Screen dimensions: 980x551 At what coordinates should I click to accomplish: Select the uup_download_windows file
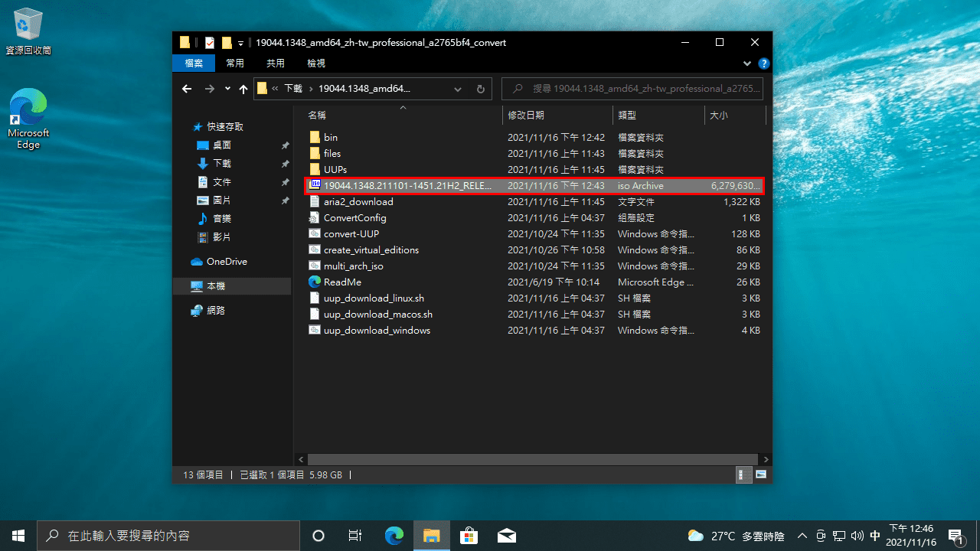click(377, 331)
